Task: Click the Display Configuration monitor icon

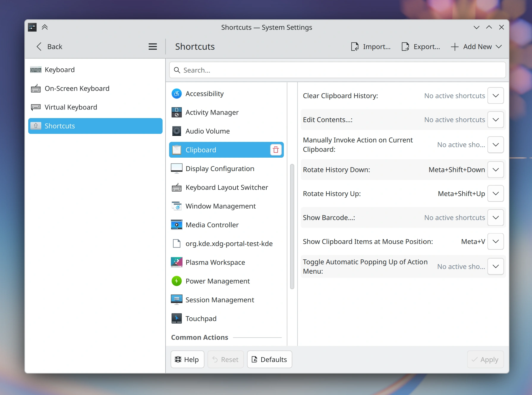Action: [177, 169]
